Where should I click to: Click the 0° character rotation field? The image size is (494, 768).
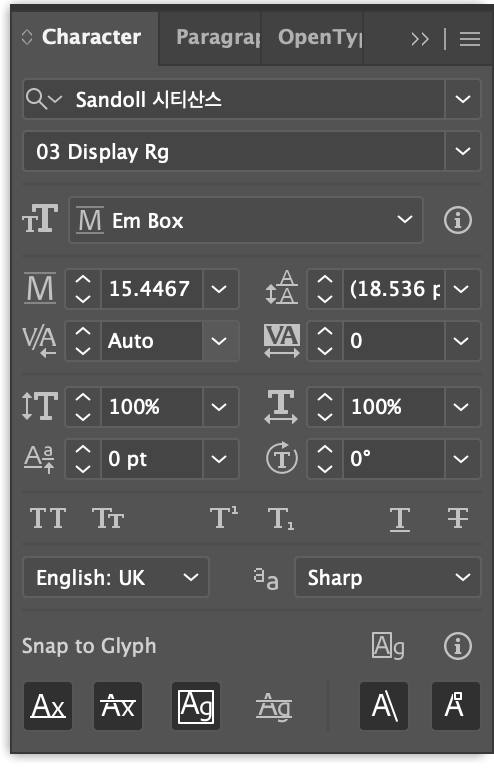click(394, 459)
